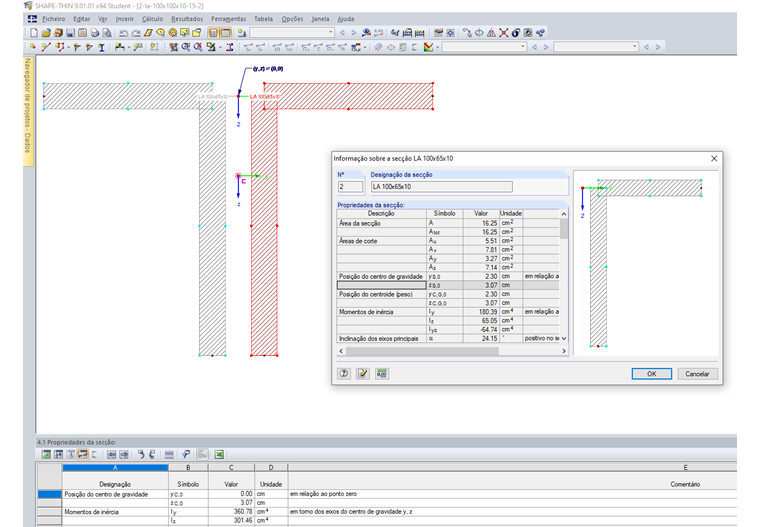Select column A header in bottom table

[x=115, y=467]
